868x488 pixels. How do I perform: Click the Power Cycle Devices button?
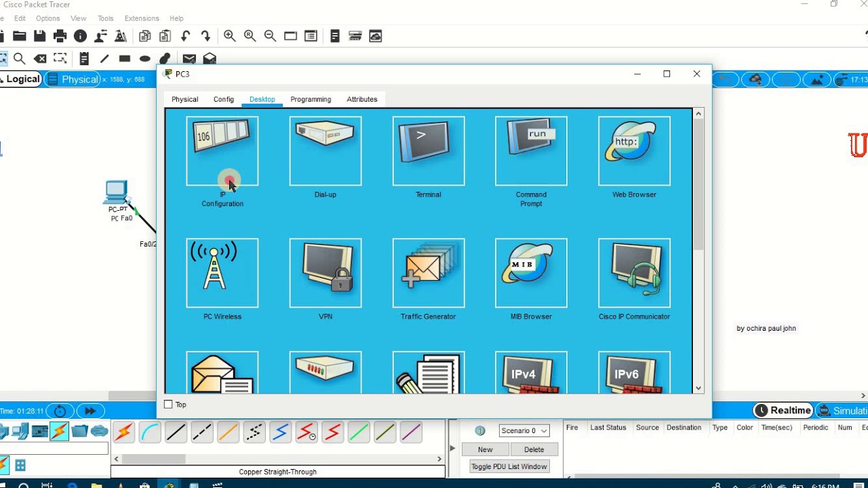(60, 411)
